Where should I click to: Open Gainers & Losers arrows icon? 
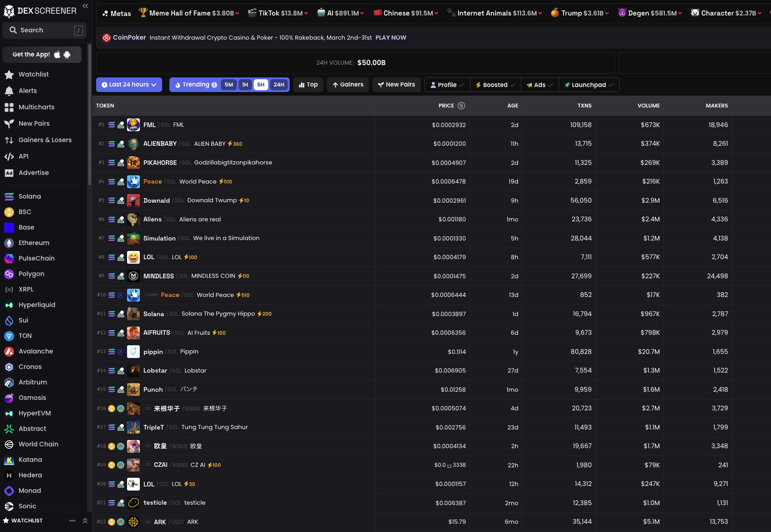tap(9, 140)
